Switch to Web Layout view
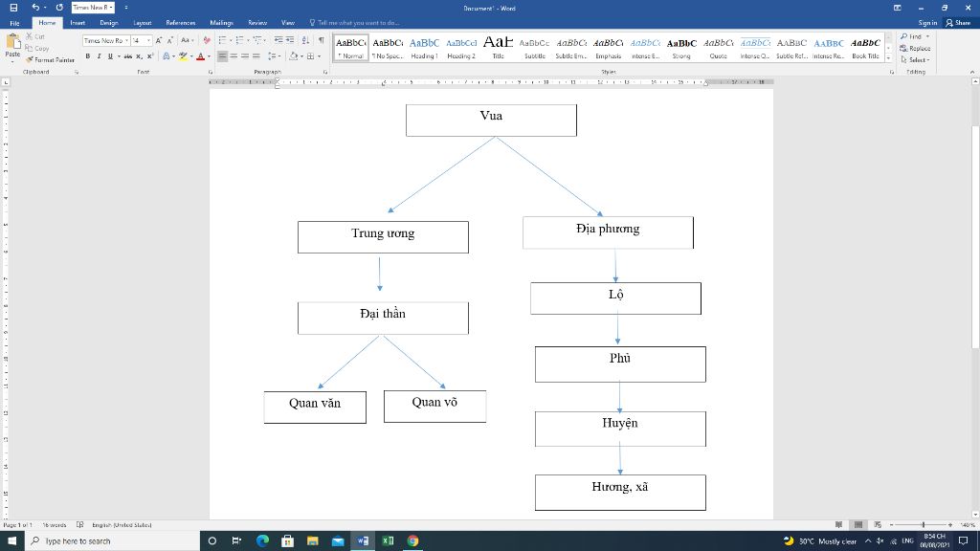This screenshot has height=551, width=980. pyautogui.click(x=878, y=525)
